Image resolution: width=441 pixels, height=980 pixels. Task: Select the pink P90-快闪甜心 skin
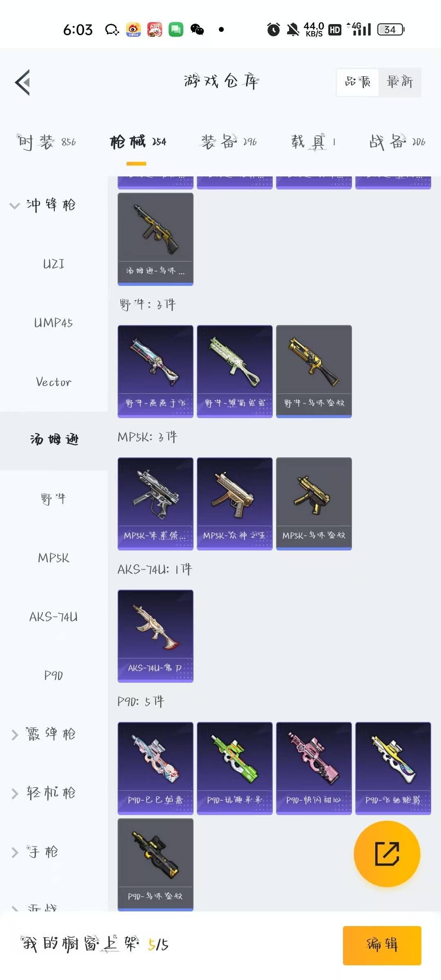[314, 768]
